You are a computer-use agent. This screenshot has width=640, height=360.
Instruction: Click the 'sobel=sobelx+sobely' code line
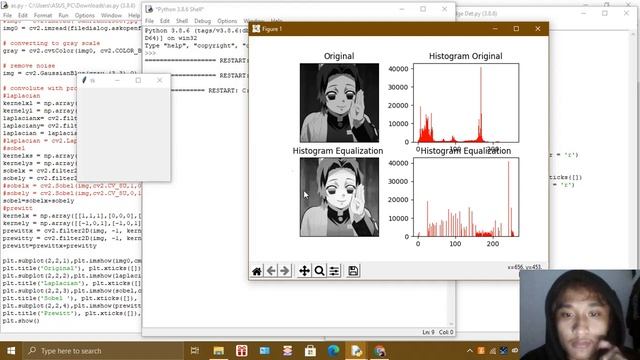pos(38,201)
